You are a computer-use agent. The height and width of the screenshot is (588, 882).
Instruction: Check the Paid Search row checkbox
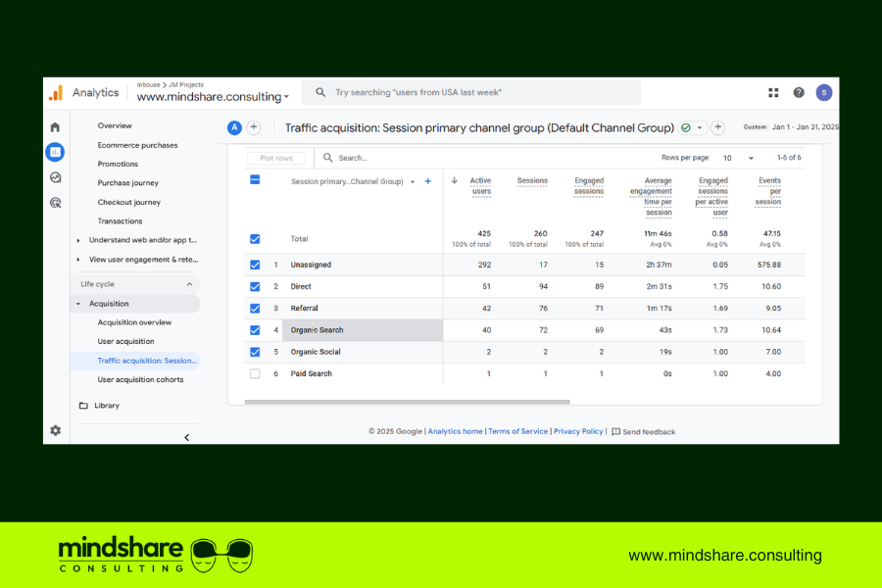[255, 373]
